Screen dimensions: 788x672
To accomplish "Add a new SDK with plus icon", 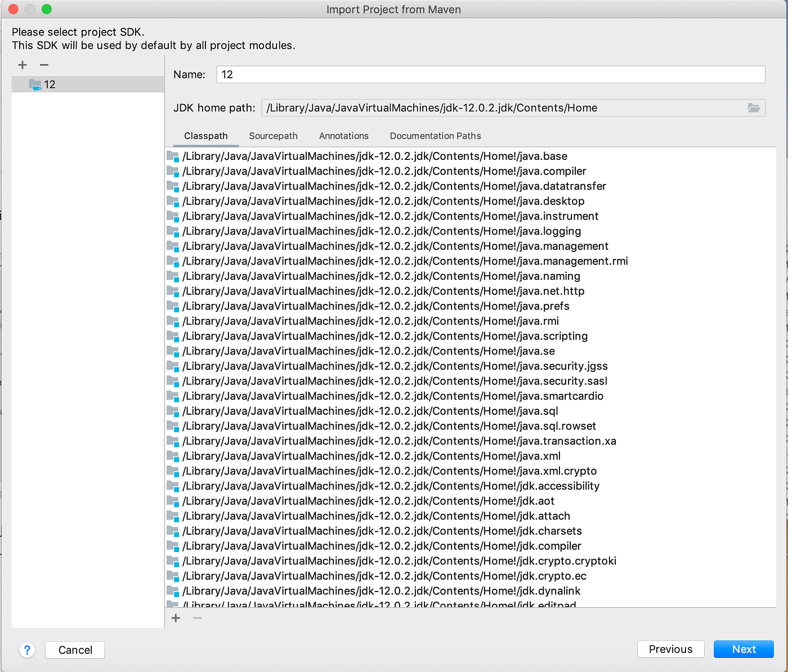I will pyautogui.click(x=23, y=65).
